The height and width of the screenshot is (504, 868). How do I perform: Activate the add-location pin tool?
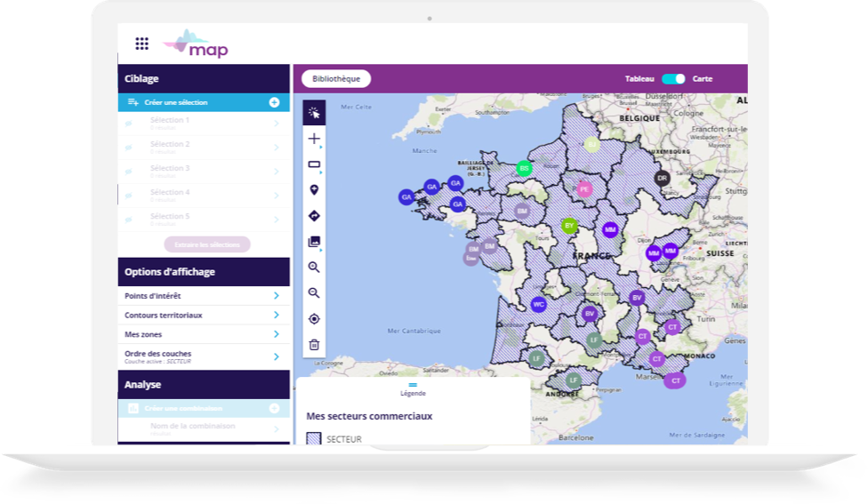pyautogui.click(x=314, y=189)
